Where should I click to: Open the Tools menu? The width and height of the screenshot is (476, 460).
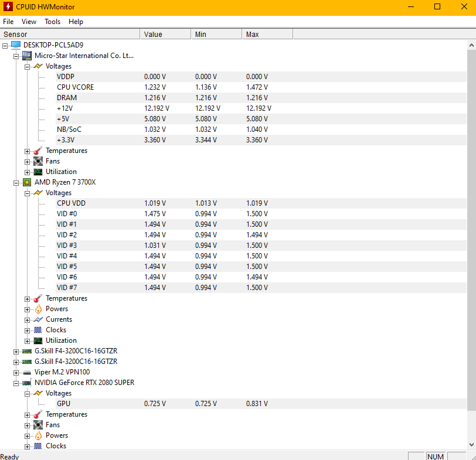click(x=52, y=22)
